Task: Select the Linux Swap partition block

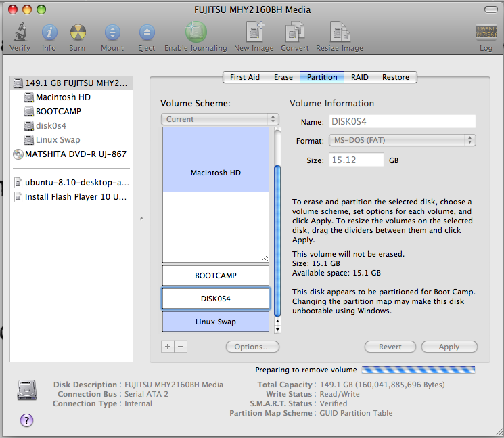Action: pyautogui.click(x=216, y=322)
